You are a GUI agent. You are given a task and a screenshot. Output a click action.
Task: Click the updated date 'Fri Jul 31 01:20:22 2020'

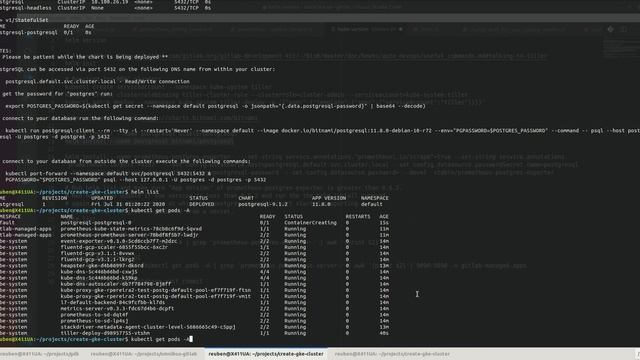pyautogui.click(x=128, y=204)
